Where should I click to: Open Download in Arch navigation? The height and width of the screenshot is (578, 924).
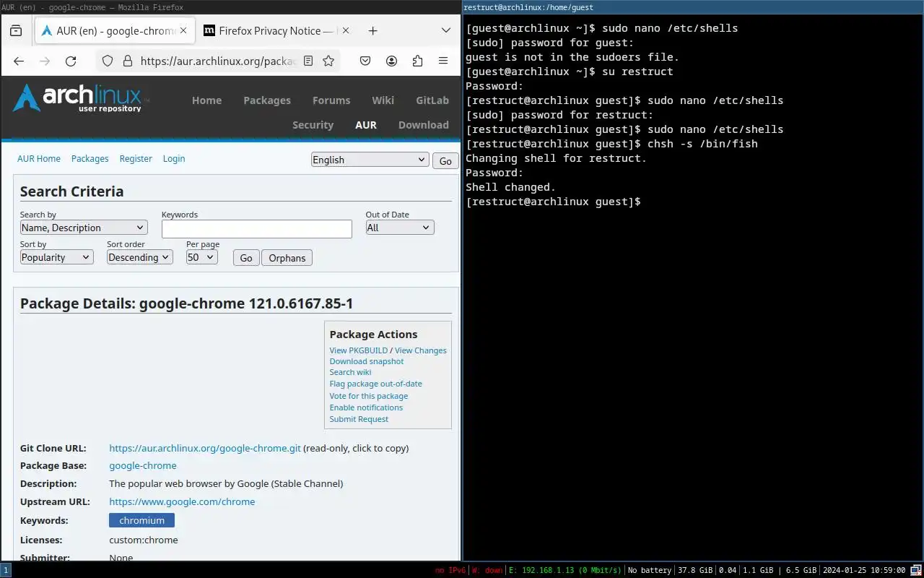tap(424, 125)
